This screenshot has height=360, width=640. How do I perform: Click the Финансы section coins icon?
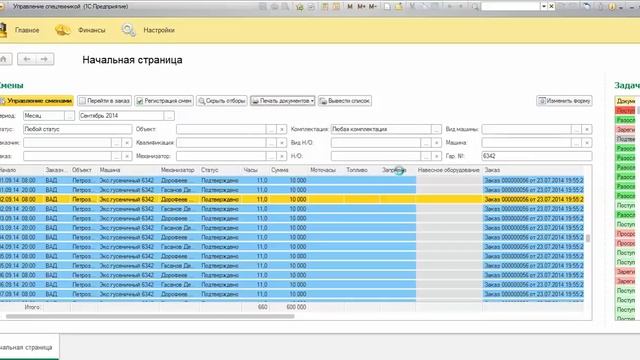62,30
